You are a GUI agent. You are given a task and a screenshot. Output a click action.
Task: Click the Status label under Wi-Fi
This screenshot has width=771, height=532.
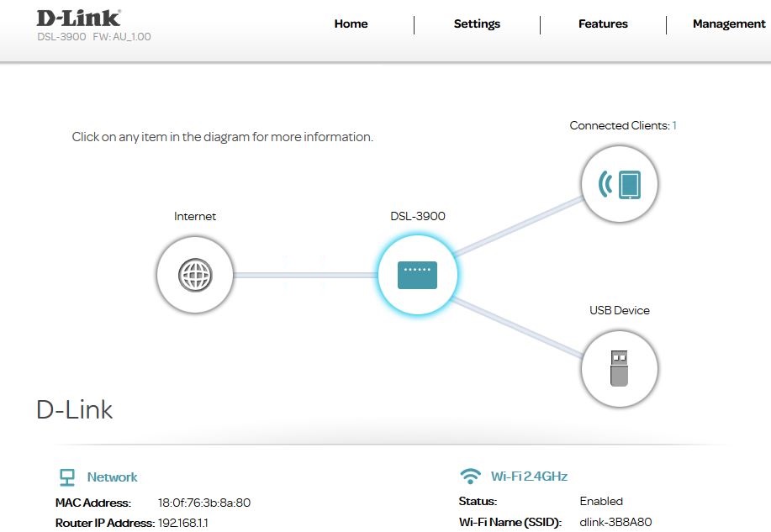478,501
